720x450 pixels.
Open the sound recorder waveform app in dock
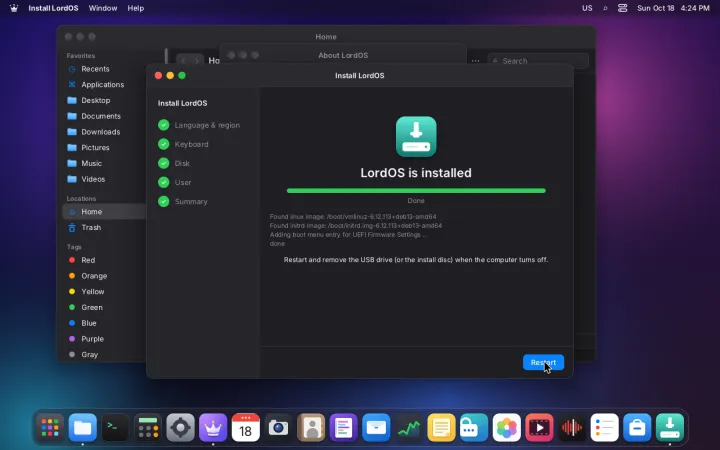click(572, 428)
